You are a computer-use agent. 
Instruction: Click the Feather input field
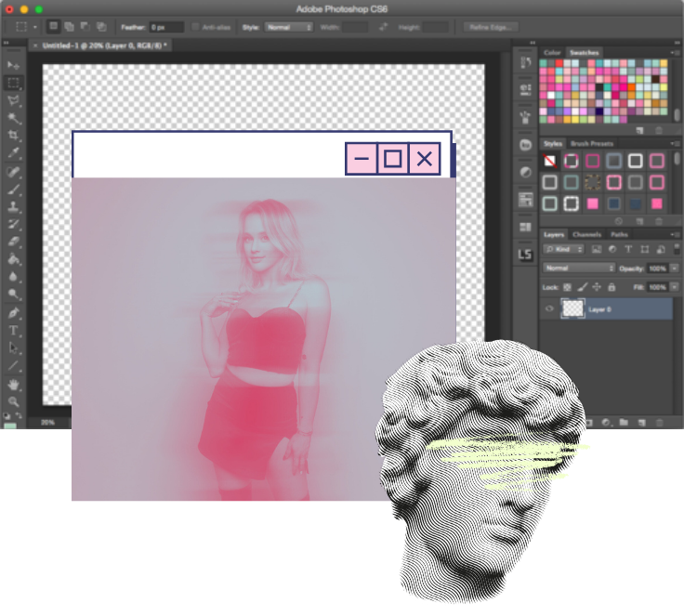tap(165, 27)
